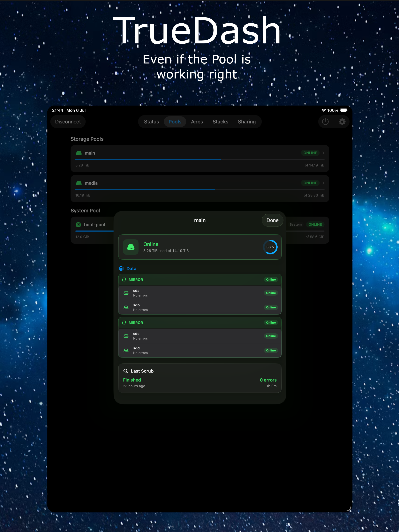Go to the Stacks tab
The image size is (399, 532).
tap(220, 122)
